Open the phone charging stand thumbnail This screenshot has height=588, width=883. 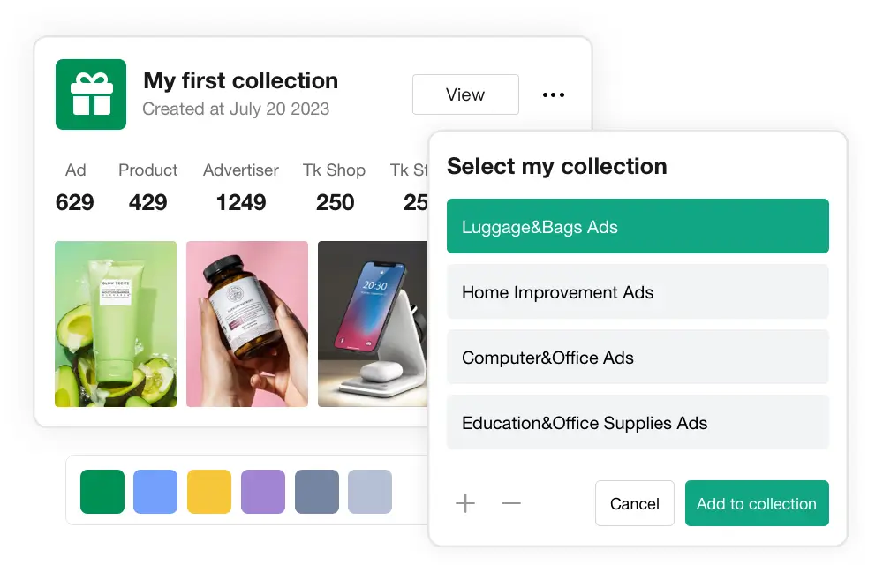[x=373, y=324]
